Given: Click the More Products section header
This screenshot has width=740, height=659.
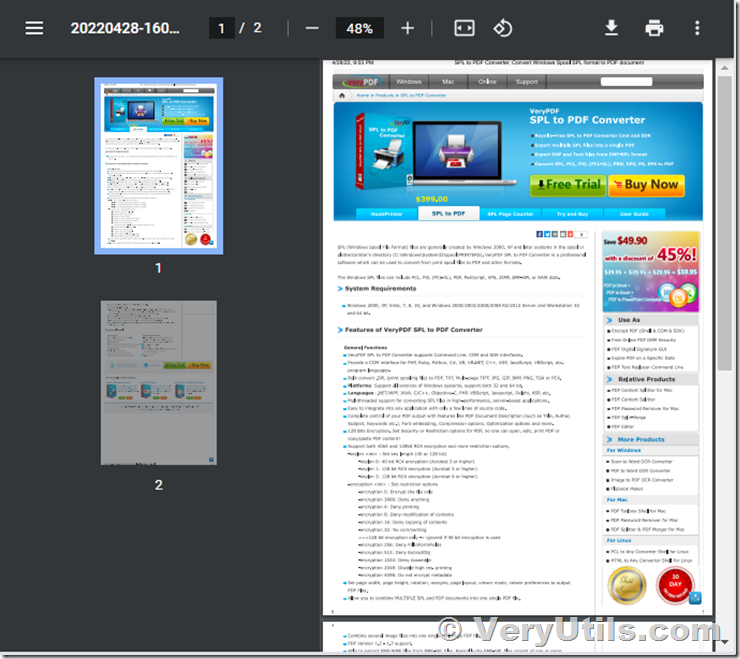Looking at the screenshot, I should point(651,439).
